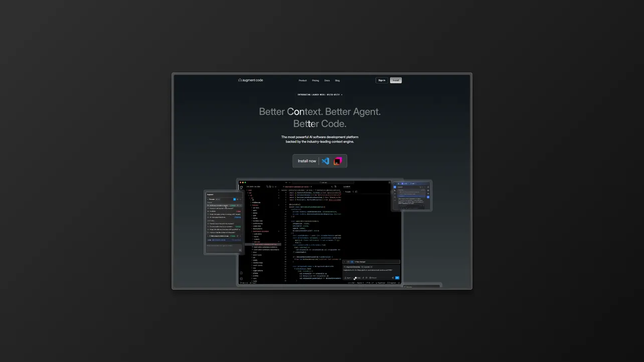Viewport: 644px width, 362px height.
Task: Click the Sign in button
Action: [382, 80]
